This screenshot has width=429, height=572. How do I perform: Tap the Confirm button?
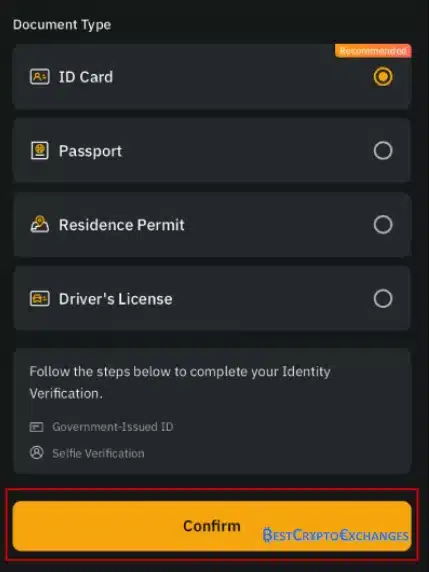tap(212, 526)
